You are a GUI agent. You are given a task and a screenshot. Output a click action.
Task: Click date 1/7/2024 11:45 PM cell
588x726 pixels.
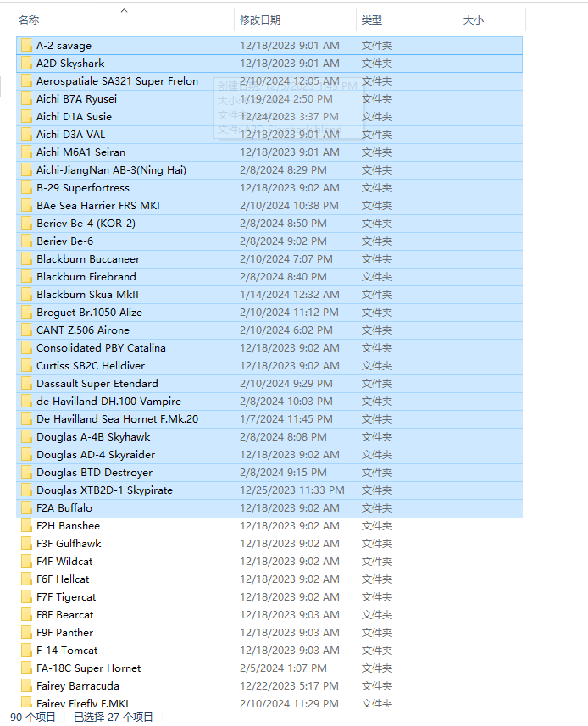[x=286, y=419]
